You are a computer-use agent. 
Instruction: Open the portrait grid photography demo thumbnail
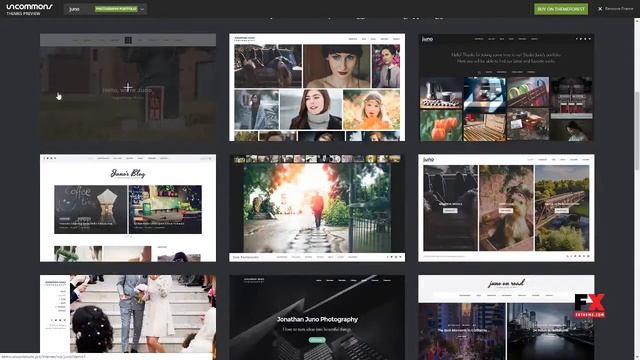coord(317,87)
